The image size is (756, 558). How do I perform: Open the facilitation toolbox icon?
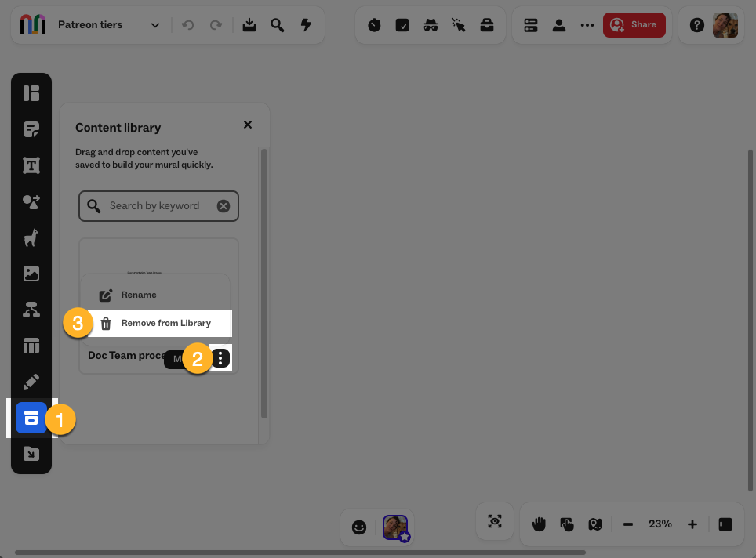click(487, 25)
